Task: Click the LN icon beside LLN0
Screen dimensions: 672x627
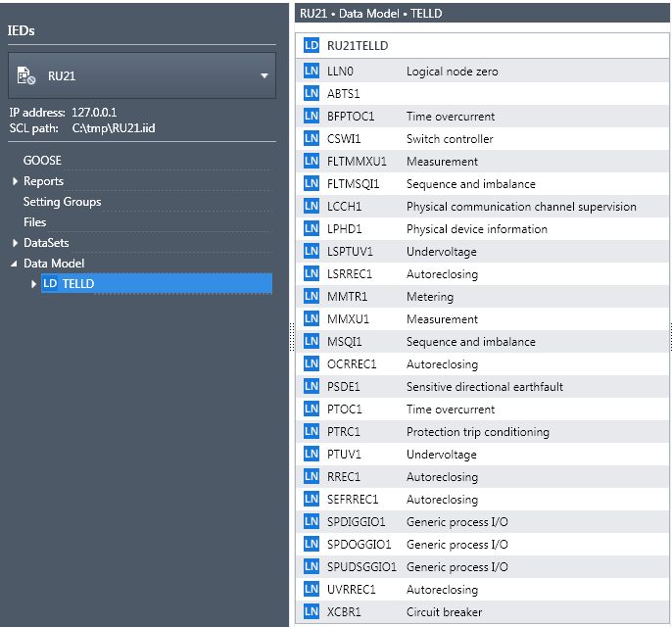Action: coord(312,72)
